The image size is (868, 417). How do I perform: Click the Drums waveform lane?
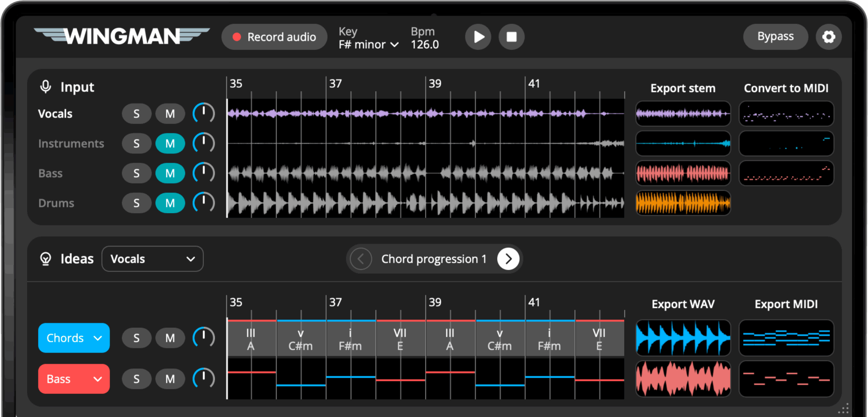point(426,203)
